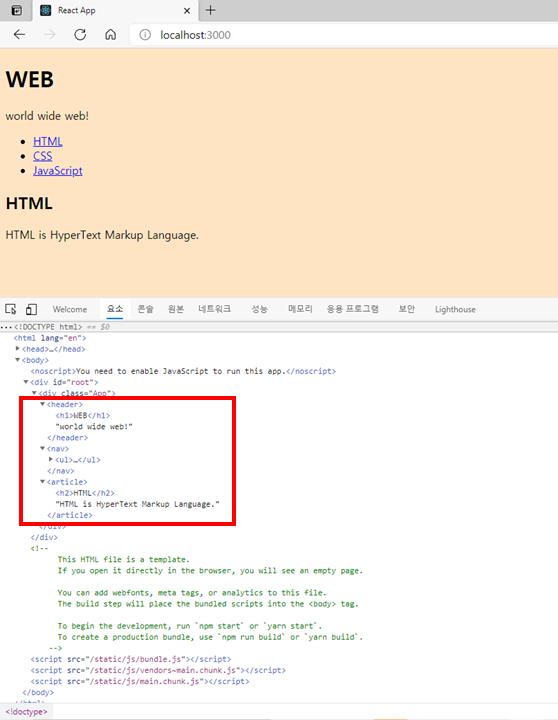Close the React App tab
Image resolution: width=558 pixels, height=720 pixels.
(x=187, y=11)
